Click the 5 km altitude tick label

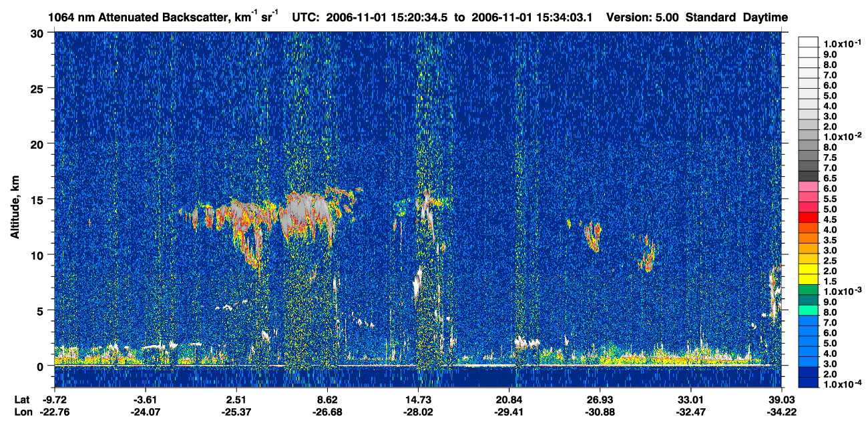click(x=41, y=310)
